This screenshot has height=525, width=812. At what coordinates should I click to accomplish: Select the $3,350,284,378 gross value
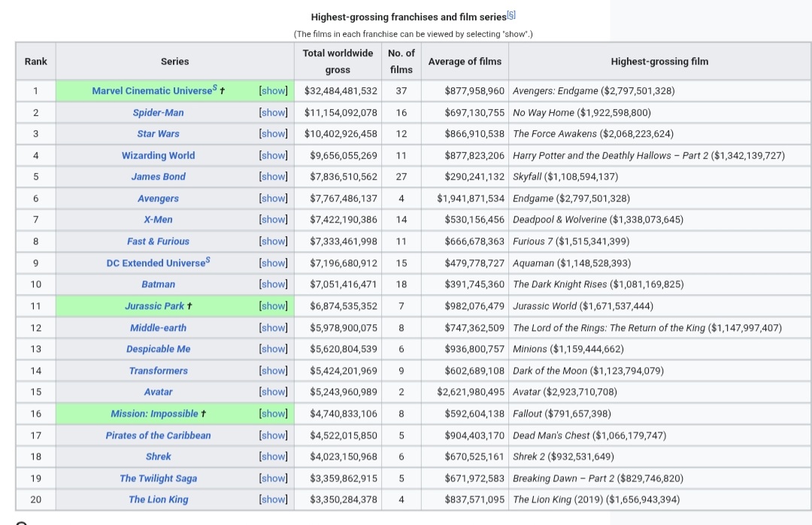coord(344,500)
